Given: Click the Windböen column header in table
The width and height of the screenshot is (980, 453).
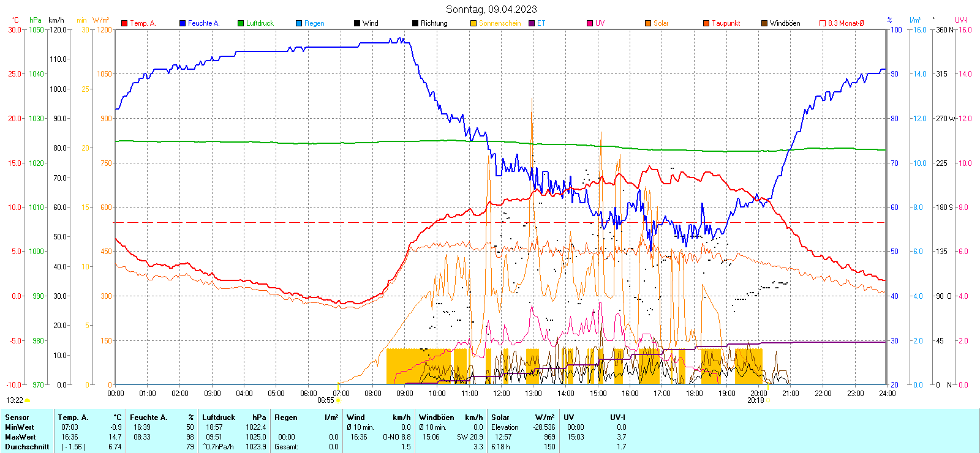Looking at the screenshot, I should pos(437,417).
